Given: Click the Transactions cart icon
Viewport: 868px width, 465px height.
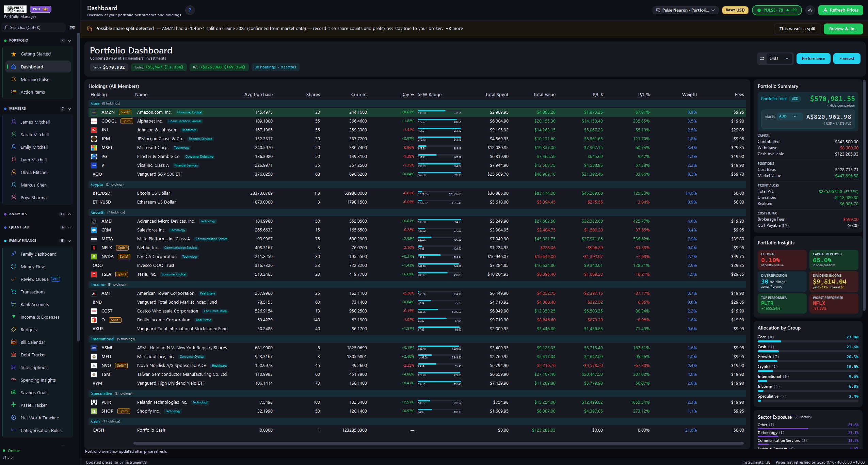Looking at the screenshot, I should [14, 292].
